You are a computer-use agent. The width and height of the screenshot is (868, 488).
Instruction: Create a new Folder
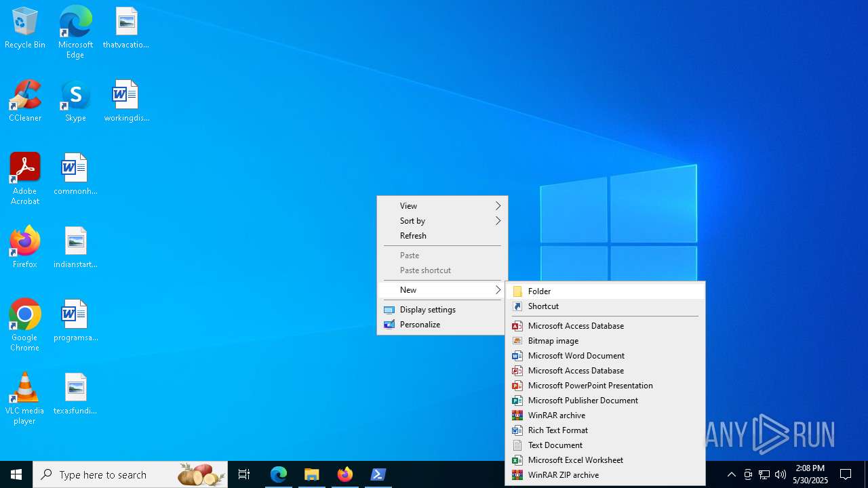[x=605, y=291]
